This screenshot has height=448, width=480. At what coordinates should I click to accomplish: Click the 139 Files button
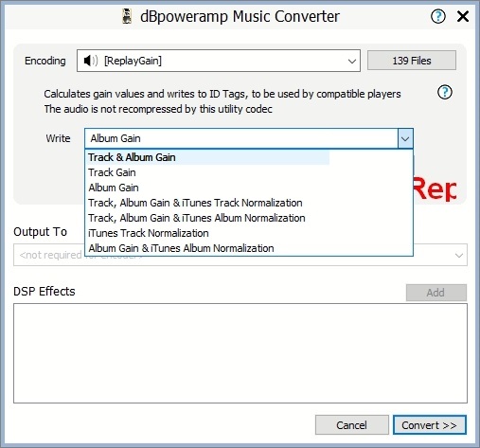412,61
